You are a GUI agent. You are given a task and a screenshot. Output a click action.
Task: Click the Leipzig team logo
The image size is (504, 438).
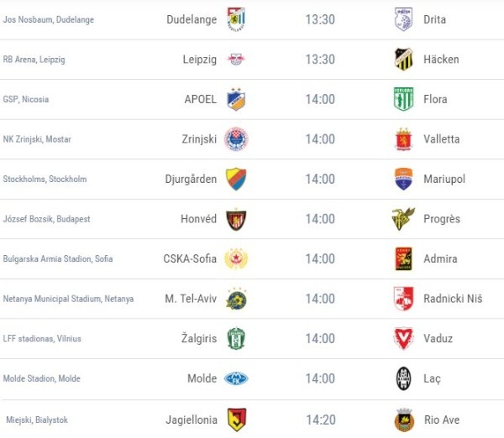(x=236, y=60)
